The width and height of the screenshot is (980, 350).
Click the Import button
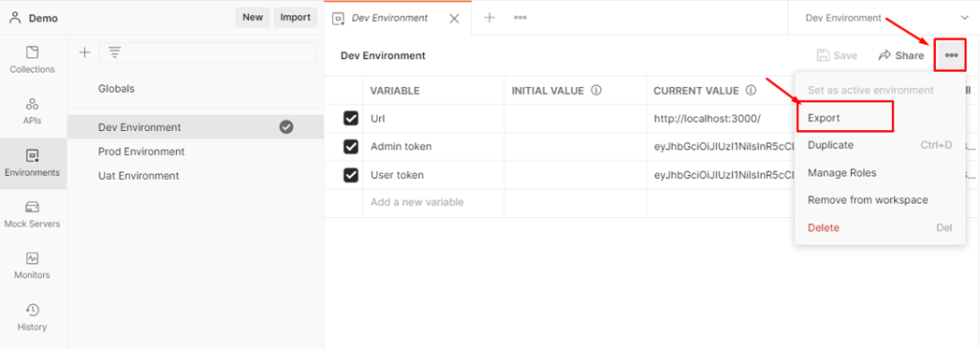(296, 17)
